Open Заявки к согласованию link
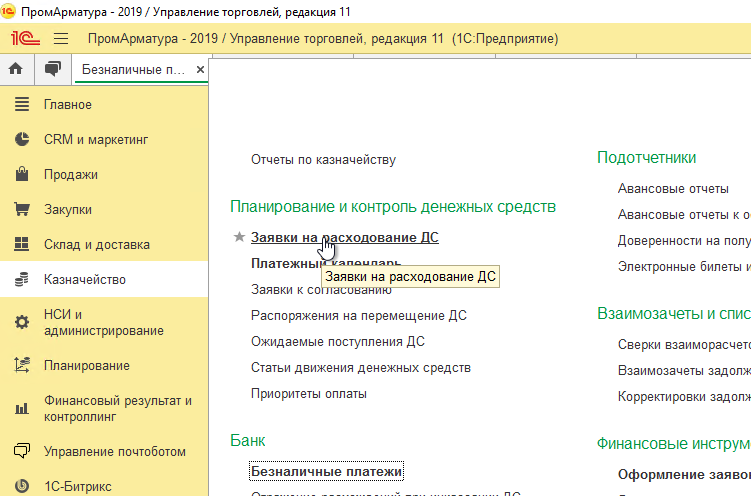 click(x=321, y=289)
